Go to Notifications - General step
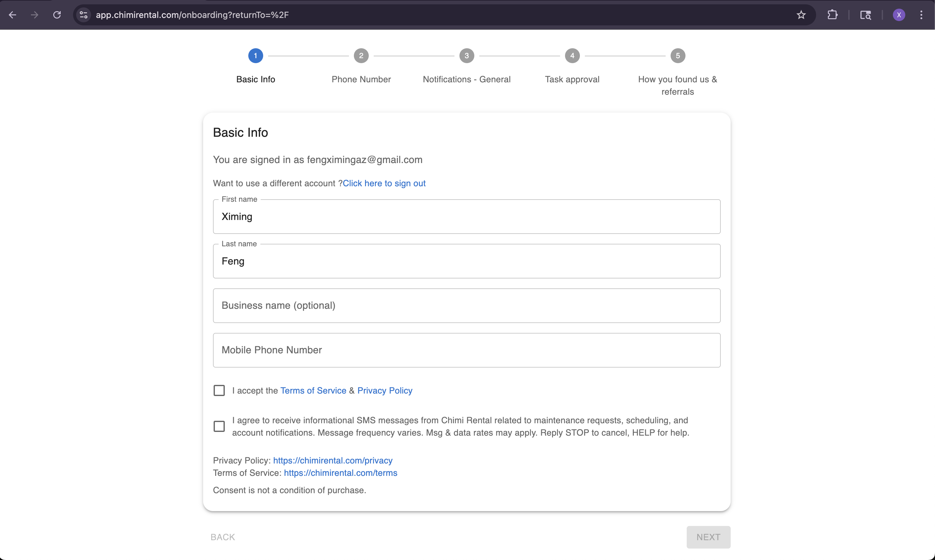Screen dimensions: 935x560 click(x=466, y=56)
